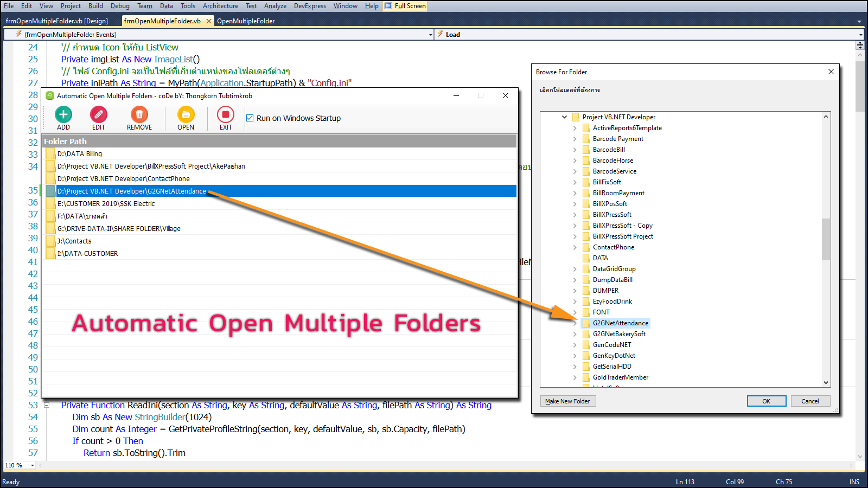Toggle Run on Windows Startup checkbox

point(250,118)
